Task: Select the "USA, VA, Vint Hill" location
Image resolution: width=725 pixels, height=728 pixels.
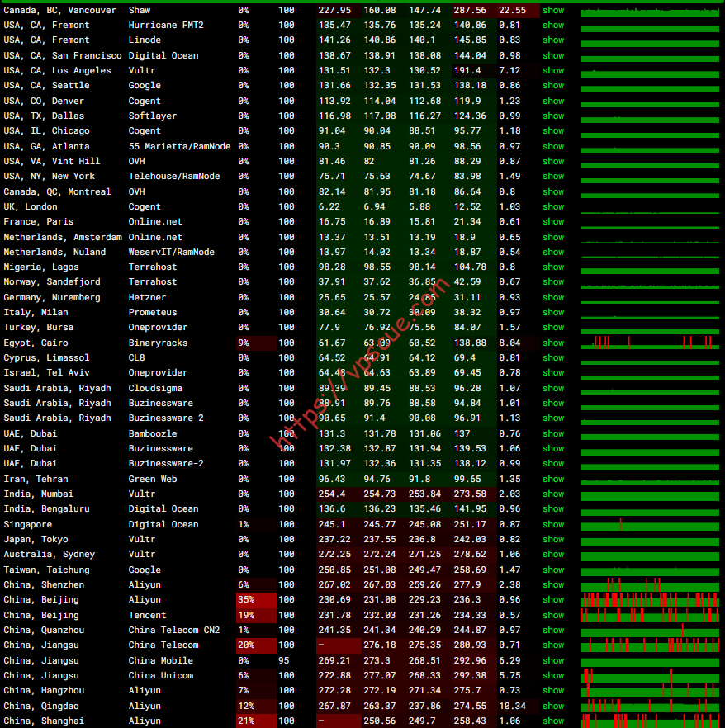Action: (52, 161)
